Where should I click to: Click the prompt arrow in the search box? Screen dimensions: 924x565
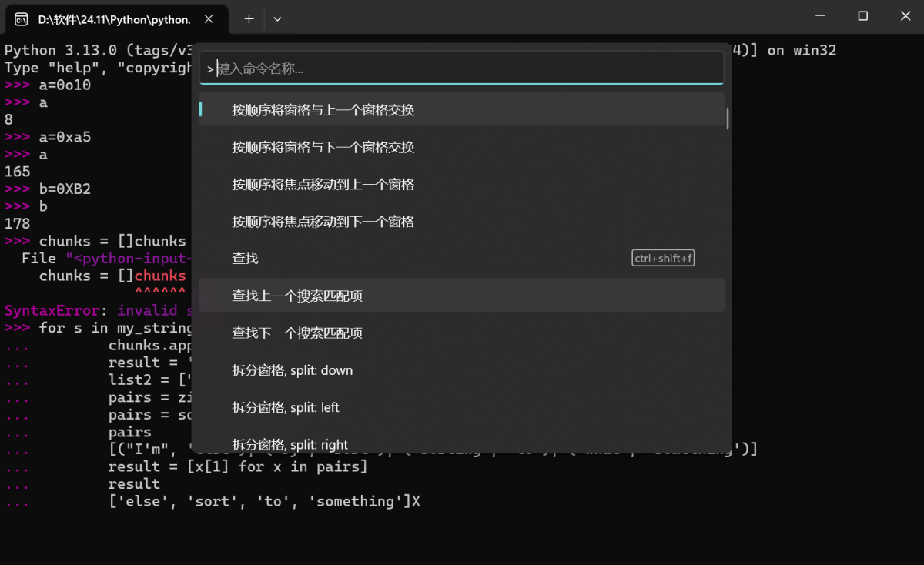[208, 67]
